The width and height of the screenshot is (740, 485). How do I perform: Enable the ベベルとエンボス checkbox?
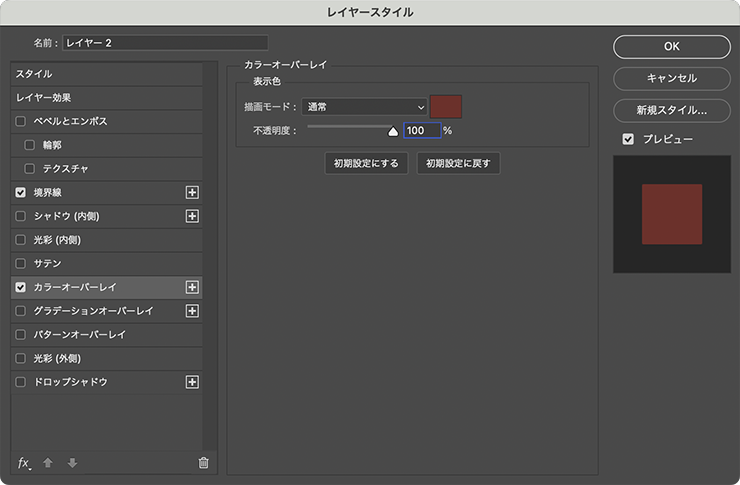(21, 121)
